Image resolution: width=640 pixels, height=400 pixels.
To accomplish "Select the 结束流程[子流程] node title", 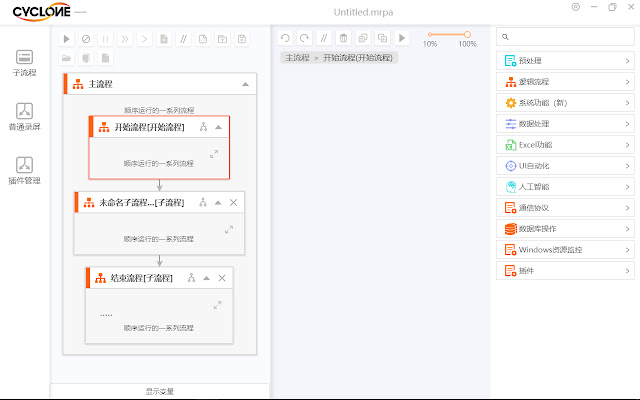I will tap(142, 278).
